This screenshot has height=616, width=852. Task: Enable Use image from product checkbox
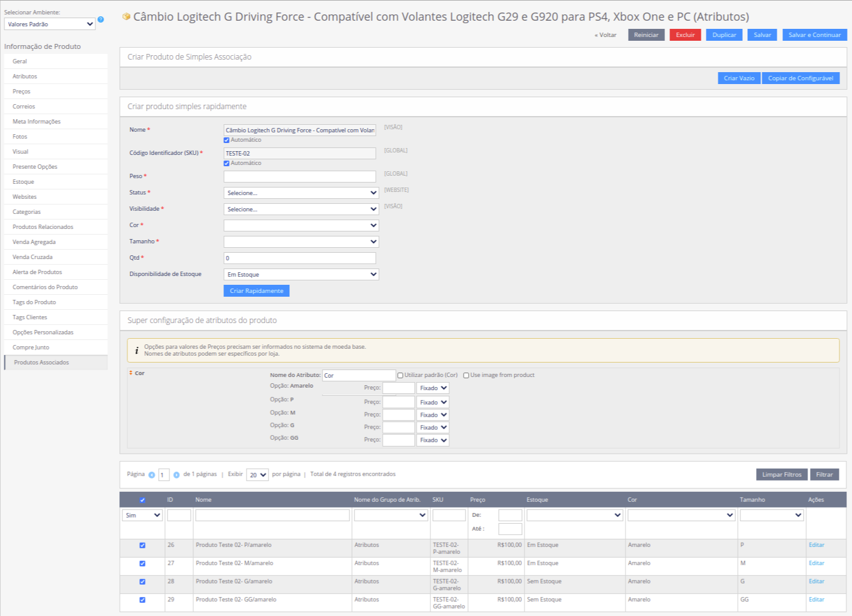click(x=466, y=375)
